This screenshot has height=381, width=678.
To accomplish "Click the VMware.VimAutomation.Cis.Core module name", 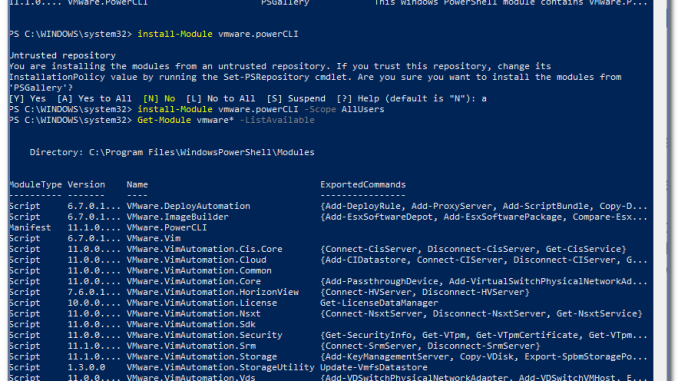I will click(204, 250).
